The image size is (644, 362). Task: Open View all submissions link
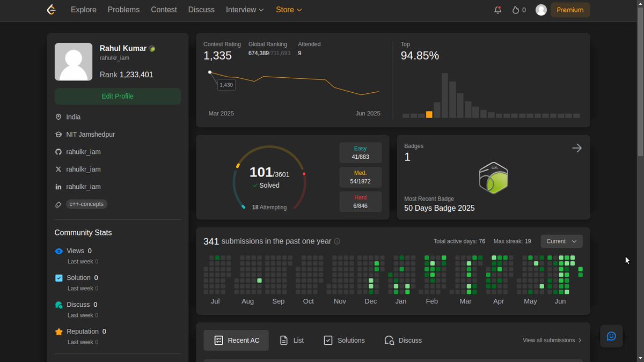click(x=552, y=341)
